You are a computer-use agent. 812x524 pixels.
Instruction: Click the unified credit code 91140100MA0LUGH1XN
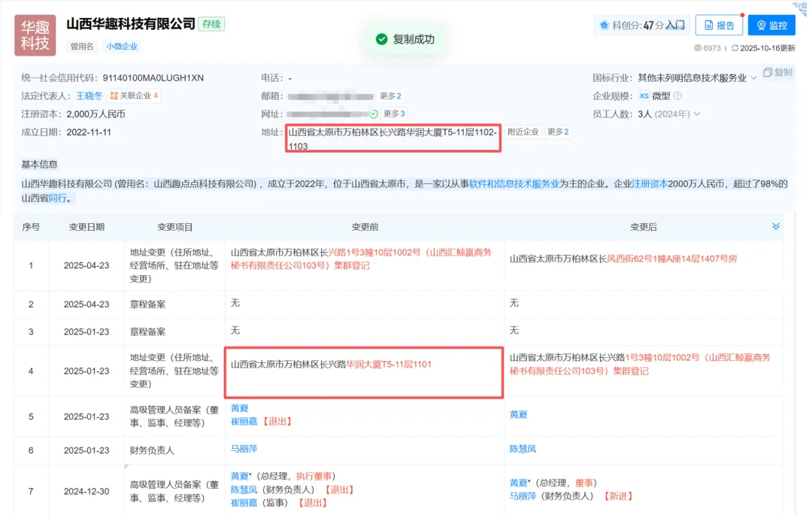coord(153,77)
